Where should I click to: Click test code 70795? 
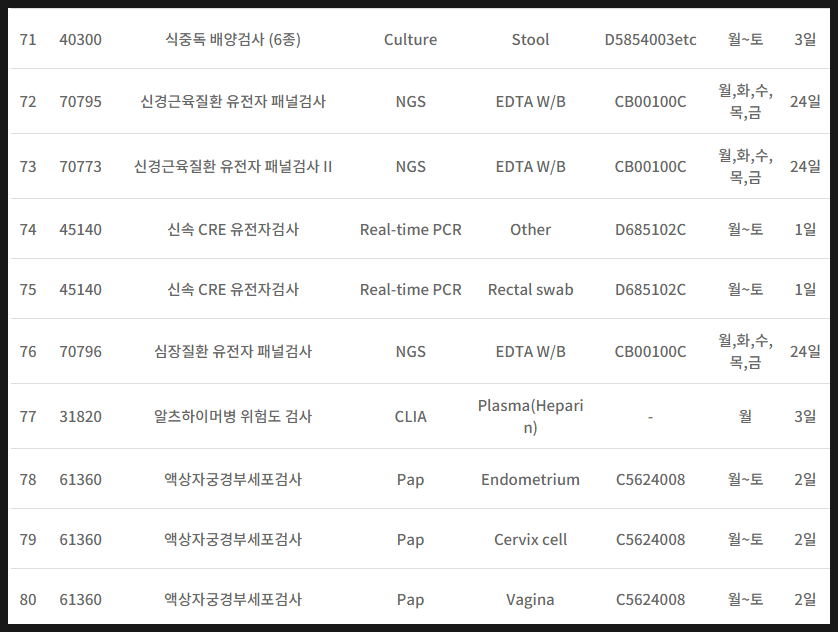[x=80, y=102]
